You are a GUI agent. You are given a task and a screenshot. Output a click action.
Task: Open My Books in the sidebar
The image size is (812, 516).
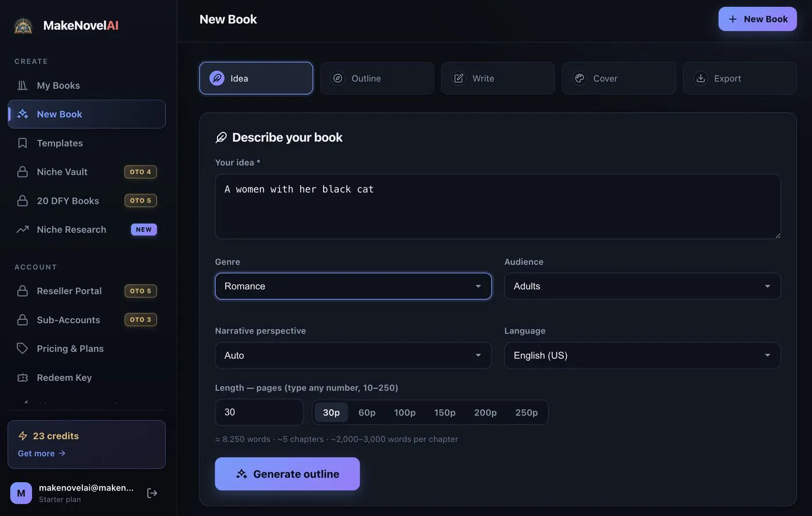coord(86,85)
